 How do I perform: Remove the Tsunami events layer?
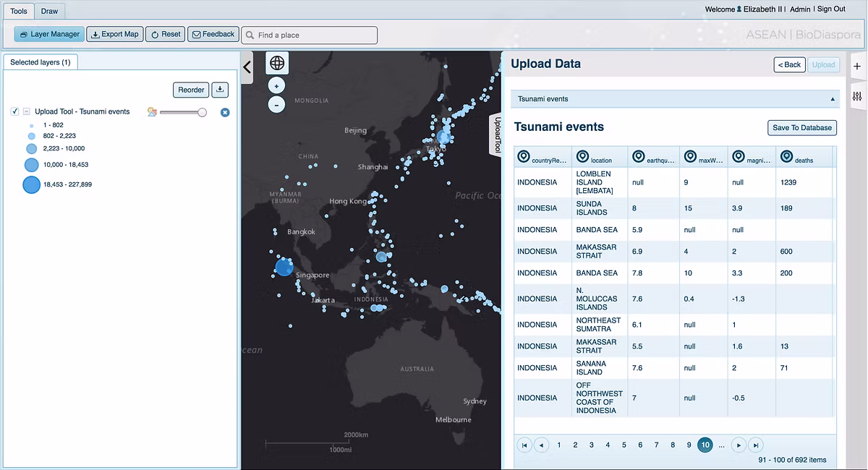coord(225,112)
